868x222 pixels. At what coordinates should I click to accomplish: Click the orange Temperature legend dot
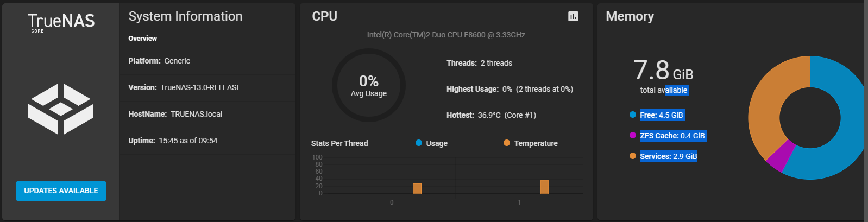[507, 143]
